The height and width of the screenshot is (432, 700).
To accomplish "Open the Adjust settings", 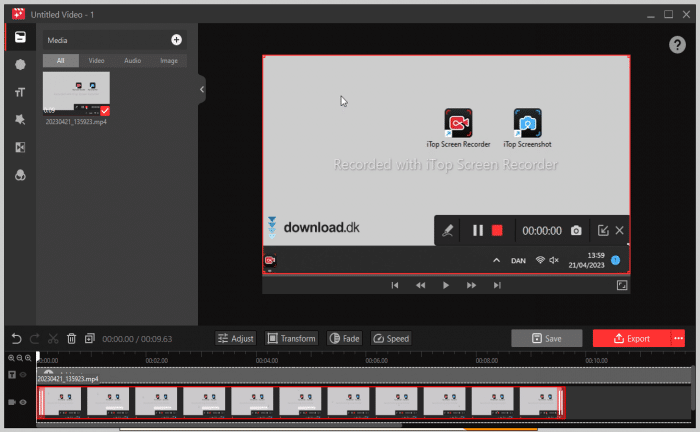I will click(236, 339).
